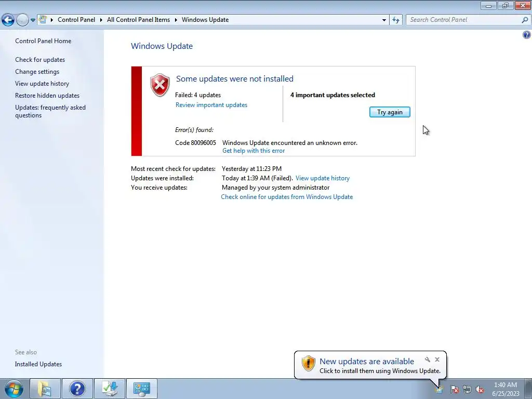Open the Control Panel taskbar item
This screenshot has width=532, height=399.
point(142,389)
